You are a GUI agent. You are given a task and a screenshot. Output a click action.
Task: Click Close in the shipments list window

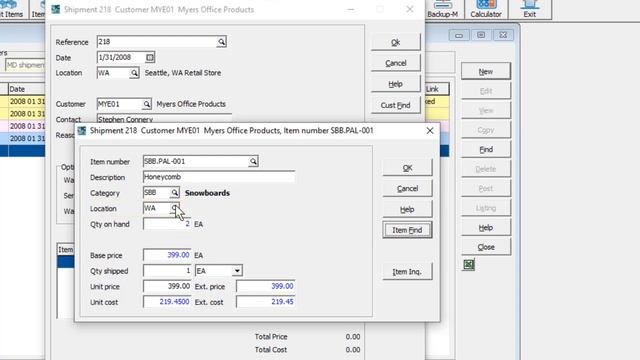486,247
